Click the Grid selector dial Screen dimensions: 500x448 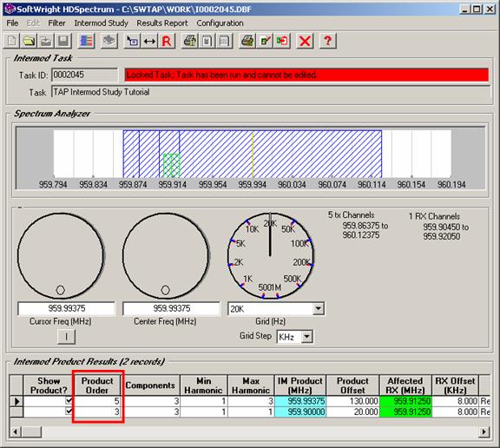[x=271, y=256]
